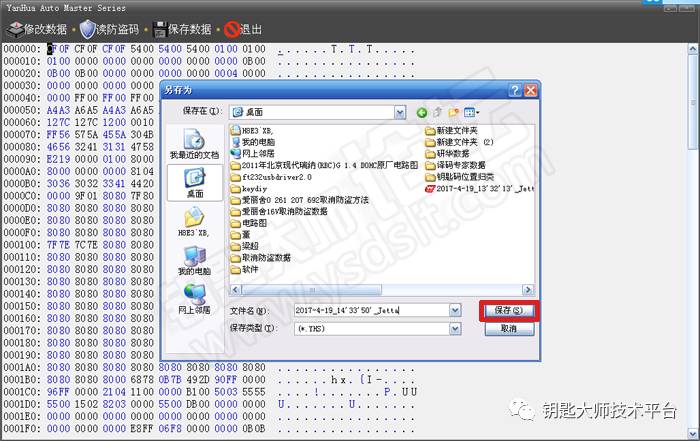700x441 pixels.
Task: Open the view menu icon dropdown
Action: [471, 112]
